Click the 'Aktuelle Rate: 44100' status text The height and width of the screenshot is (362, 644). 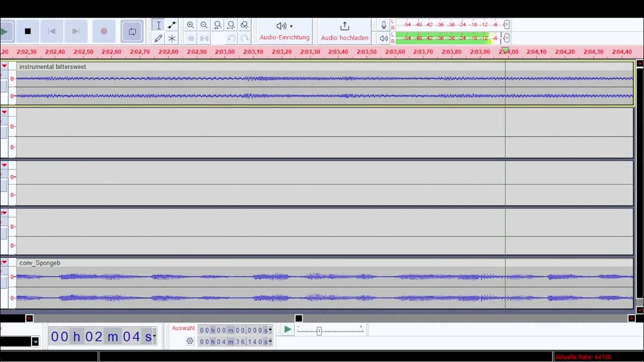coord(583,357)
